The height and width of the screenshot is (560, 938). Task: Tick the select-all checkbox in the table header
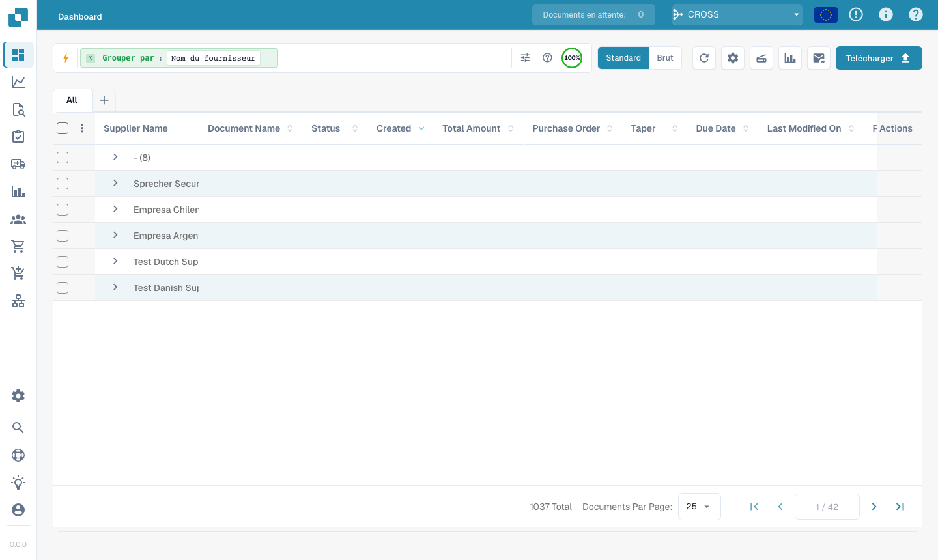tap(63, 128)
